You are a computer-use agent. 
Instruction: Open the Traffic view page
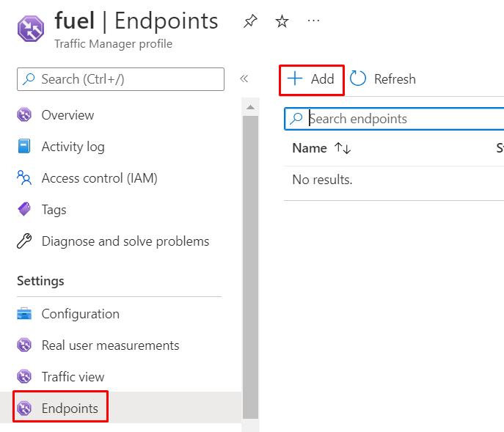coord(73,377)
